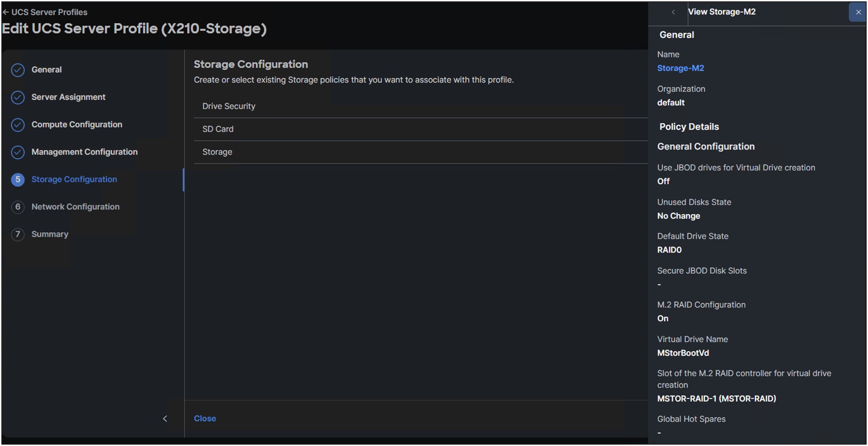Click the back arrow beside UCS Server Profiles

5,12
